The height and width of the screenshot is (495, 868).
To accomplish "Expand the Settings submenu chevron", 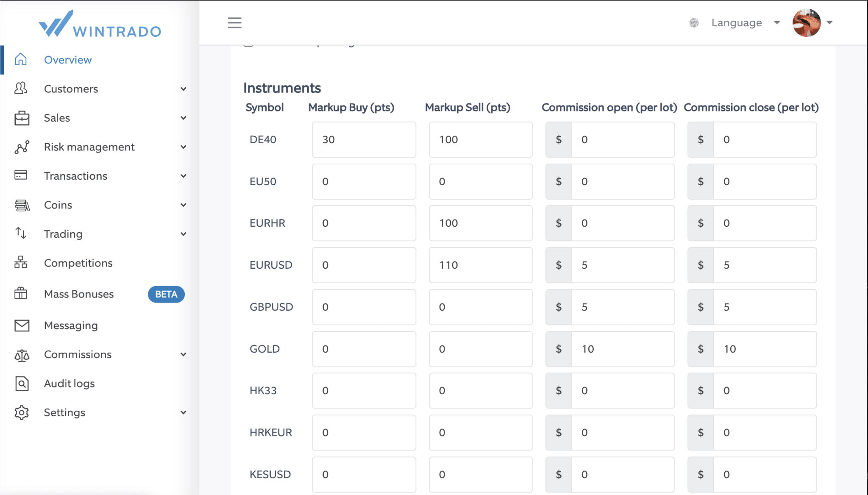I will pos(183,412).
